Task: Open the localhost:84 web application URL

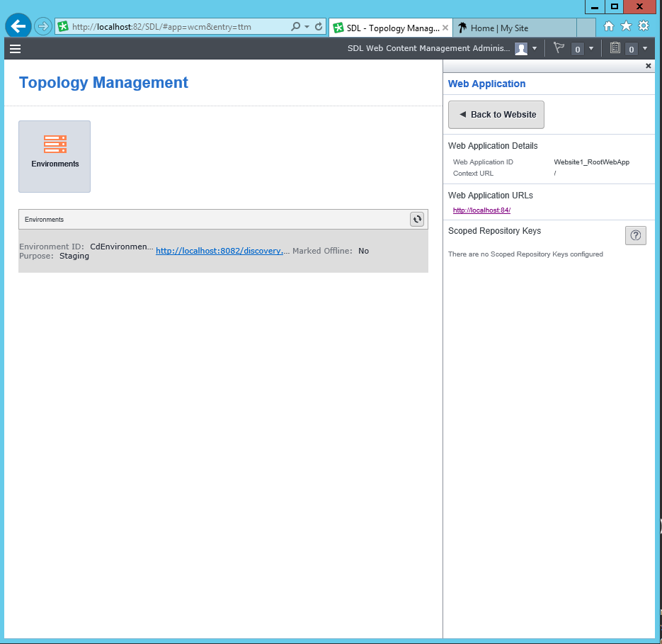Action: click(x=481, y=210)
